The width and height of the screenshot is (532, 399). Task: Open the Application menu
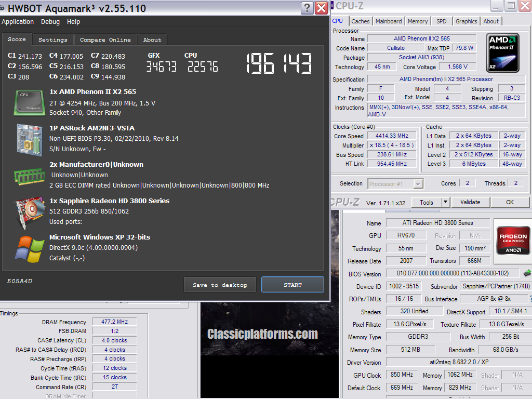coord(18,22)
